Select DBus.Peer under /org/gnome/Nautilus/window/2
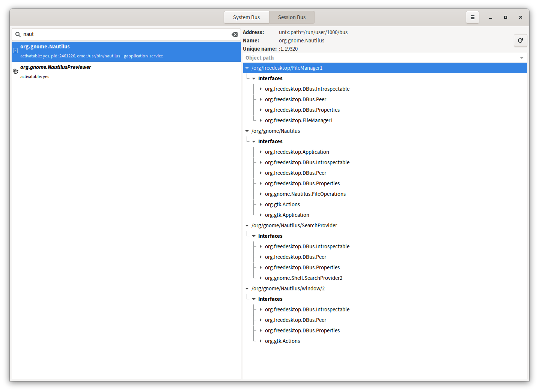 click(295, 320)
